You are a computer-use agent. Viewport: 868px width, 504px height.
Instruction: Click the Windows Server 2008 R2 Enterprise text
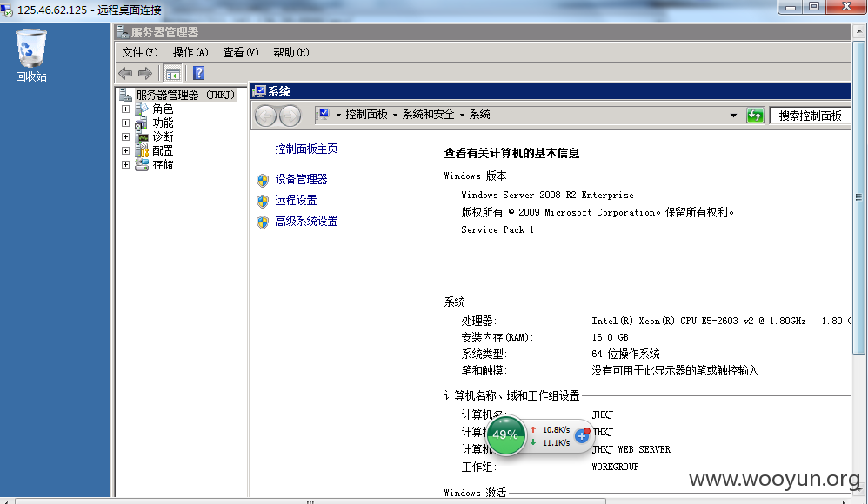point(547,196)
